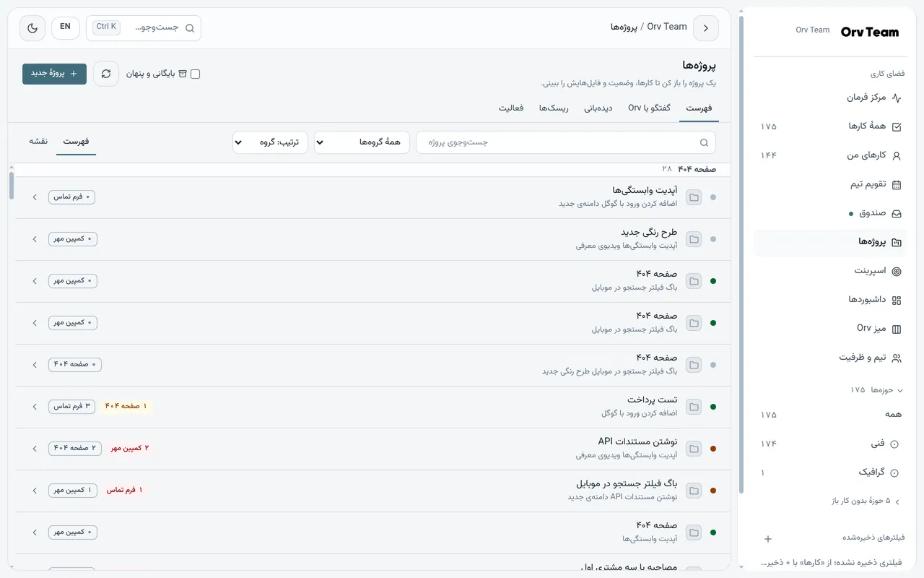Toggle dark mode moon icon

pyautogui.click(x=32, y=28)
